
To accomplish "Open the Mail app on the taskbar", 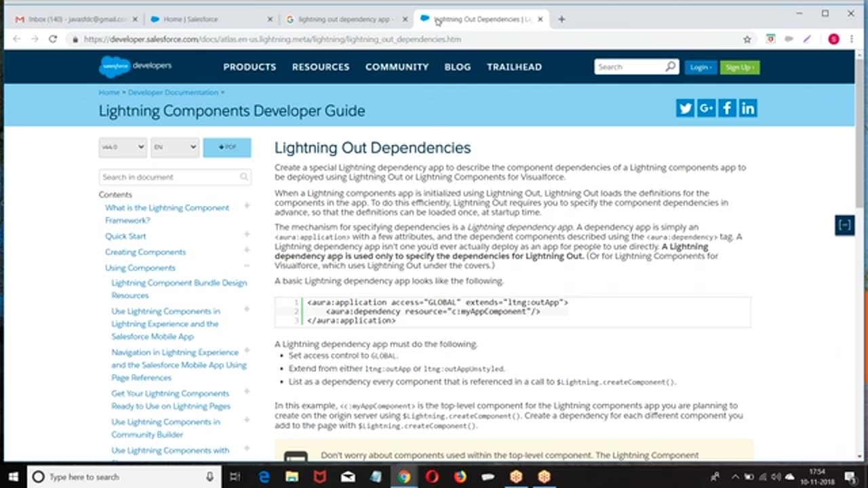I will [x=348, y=476].
